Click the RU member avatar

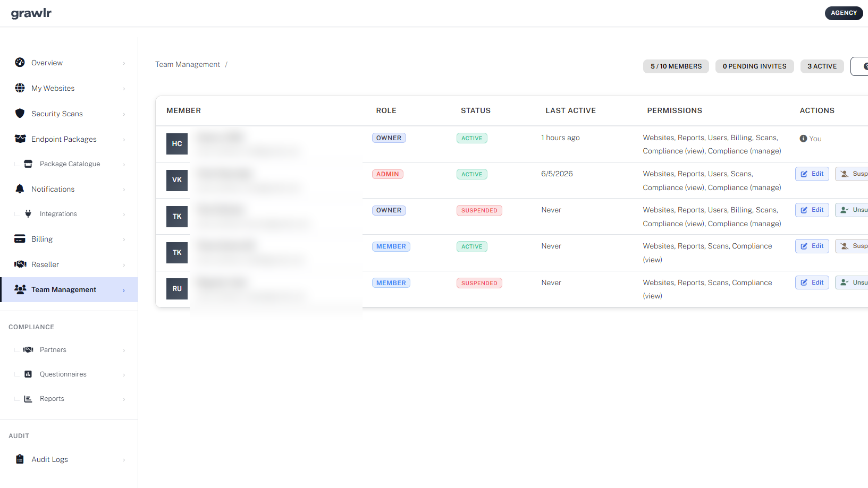177,289
